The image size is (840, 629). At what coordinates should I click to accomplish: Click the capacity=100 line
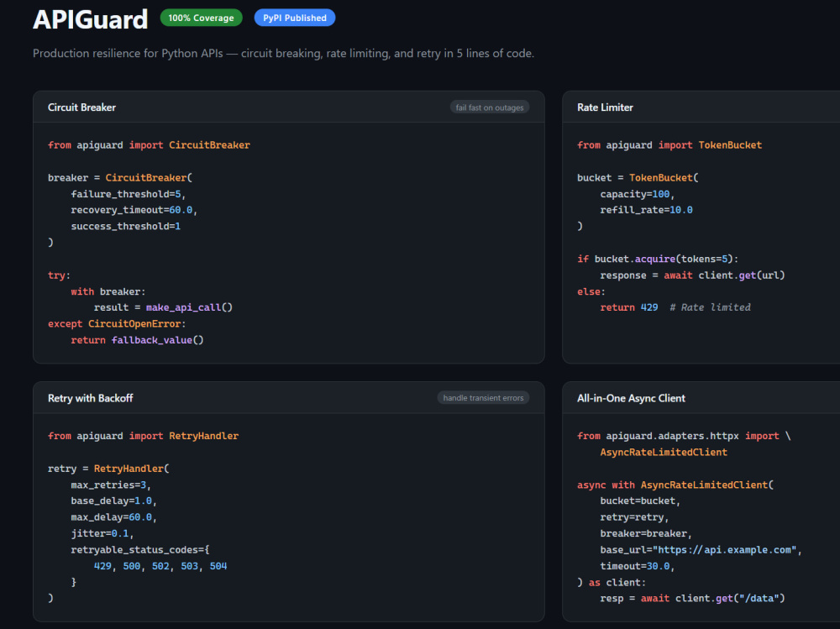point(637,194)
